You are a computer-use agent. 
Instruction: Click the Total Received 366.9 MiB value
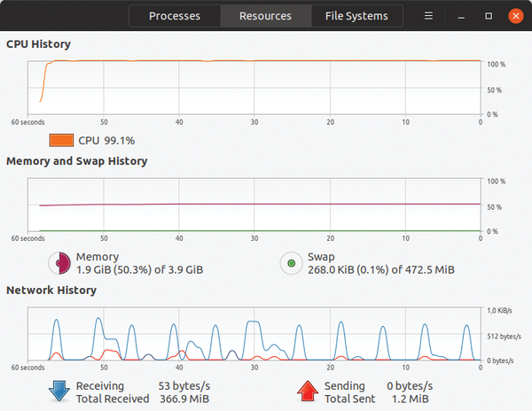click(184, 399)
